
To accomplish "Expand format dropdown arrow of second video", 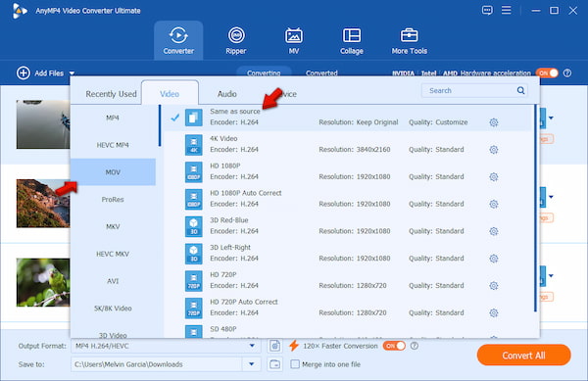I will tap(551, 197).
